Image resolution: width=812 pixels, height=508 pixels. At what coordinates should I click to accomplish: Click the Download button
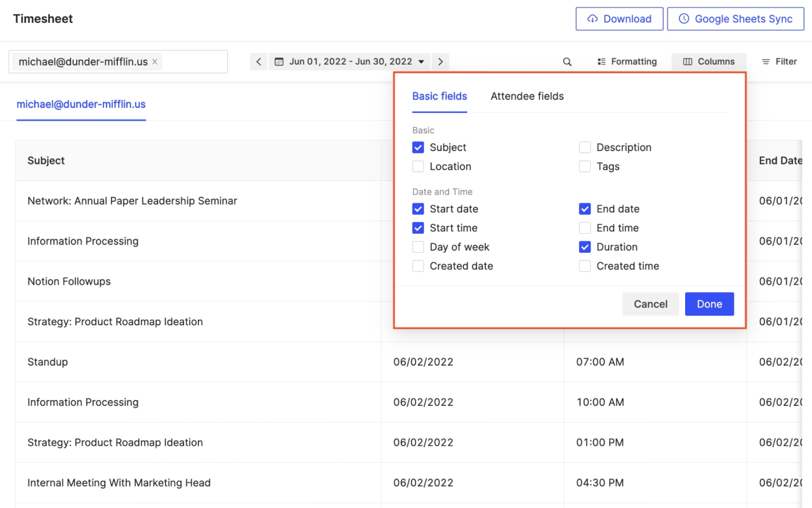pyautogui.click(x=619, y=19)
